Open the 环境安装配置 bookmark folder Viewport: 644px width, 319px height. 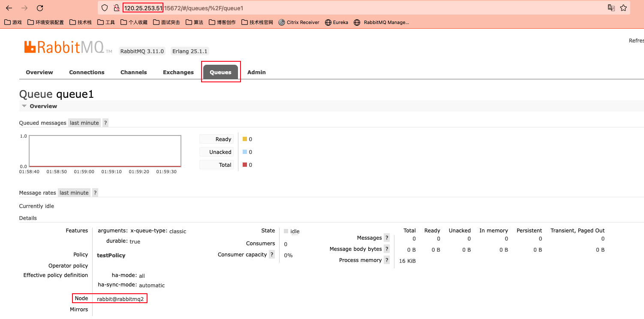pyautogui.click(x=45, y=22)
